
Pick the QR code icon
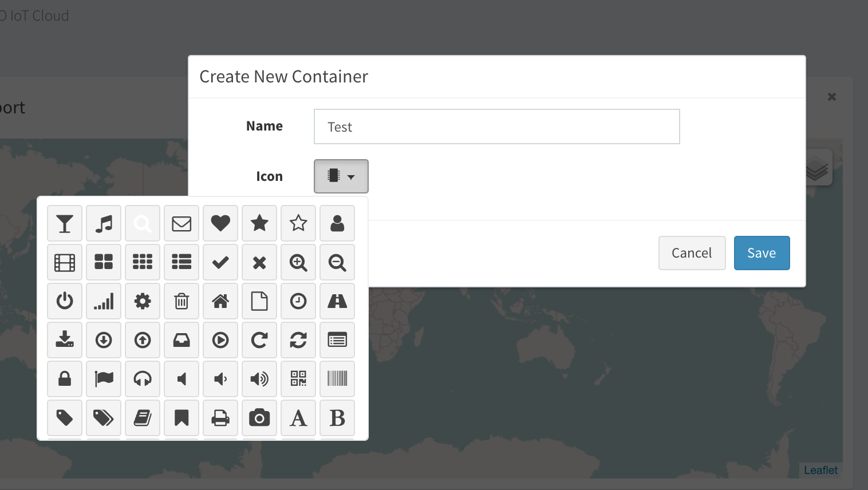298,379
